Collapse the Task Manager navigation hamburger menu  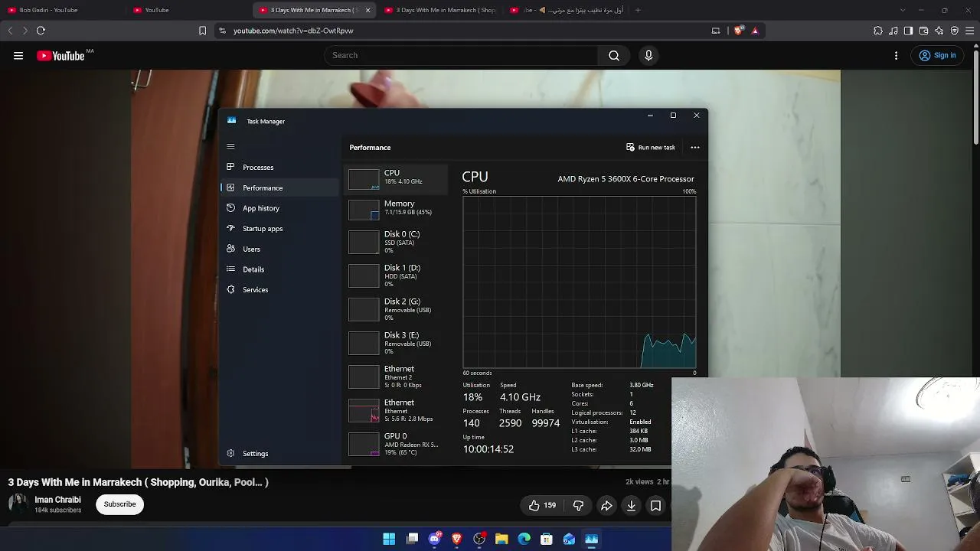pos(230,146)
